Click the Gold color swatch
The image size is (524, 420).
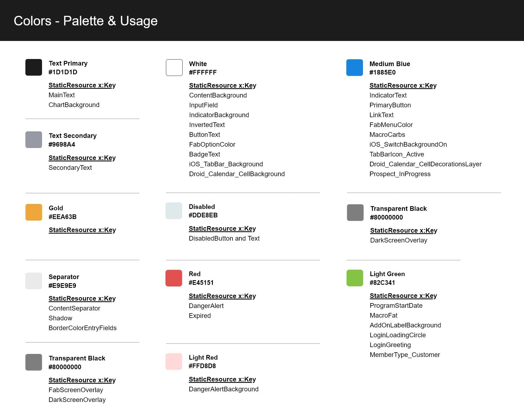click(x=34, y=212)
